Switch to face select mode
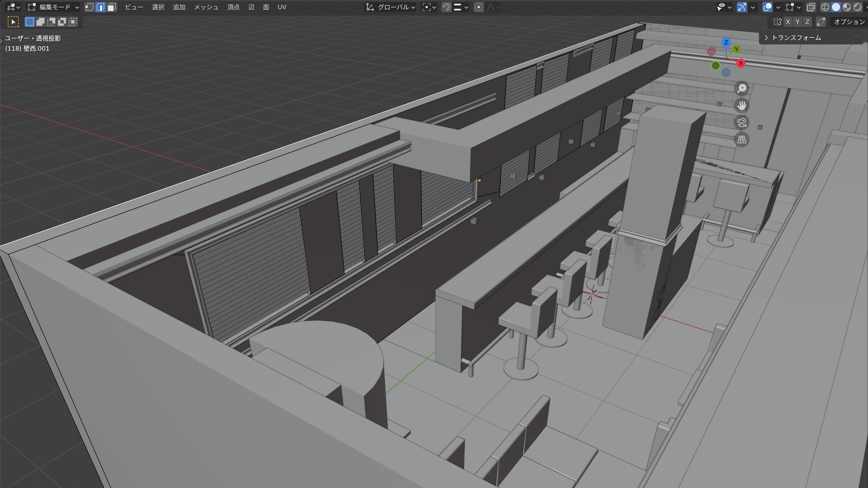Screen dimensions: 868x488 point(112,7)
